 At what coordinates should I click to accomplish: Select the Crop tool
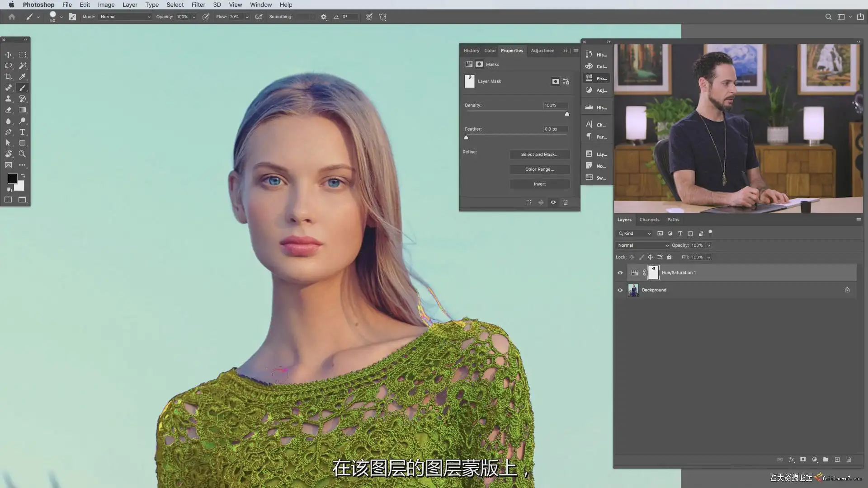[x=8, y=77]
